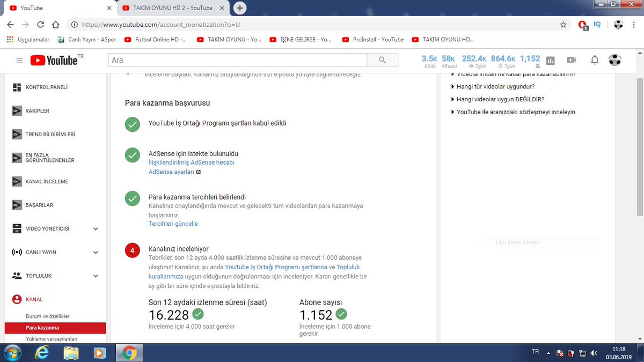The width and height of the screenshot is (644, 362).
Task: Open the vidIQ bar chart stats icon
Action: click(x=551, y=61)
